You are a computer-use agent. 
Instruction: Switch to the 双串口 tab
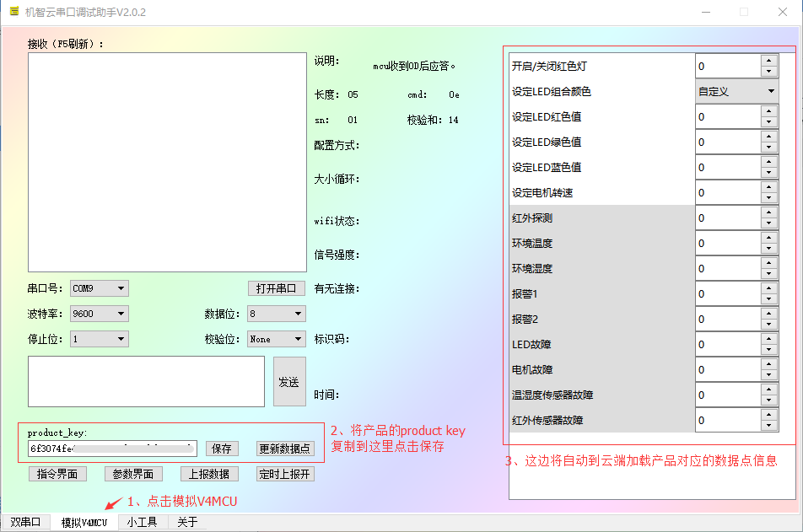pyautogui.click(x=25, y=521)
